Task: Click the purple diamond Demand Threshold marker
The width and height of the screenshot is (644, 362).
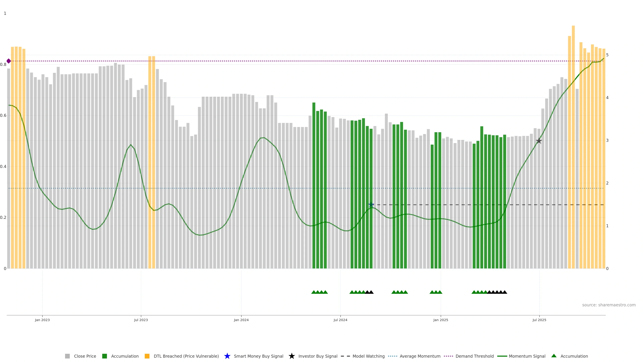Action: [x=9, y=61]
